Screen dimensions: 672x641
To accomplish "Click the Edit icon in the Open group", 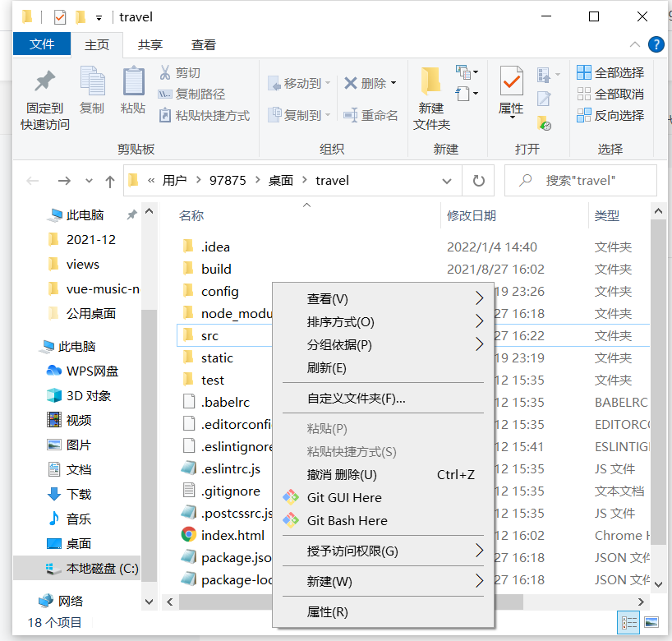I will [544, 99].
